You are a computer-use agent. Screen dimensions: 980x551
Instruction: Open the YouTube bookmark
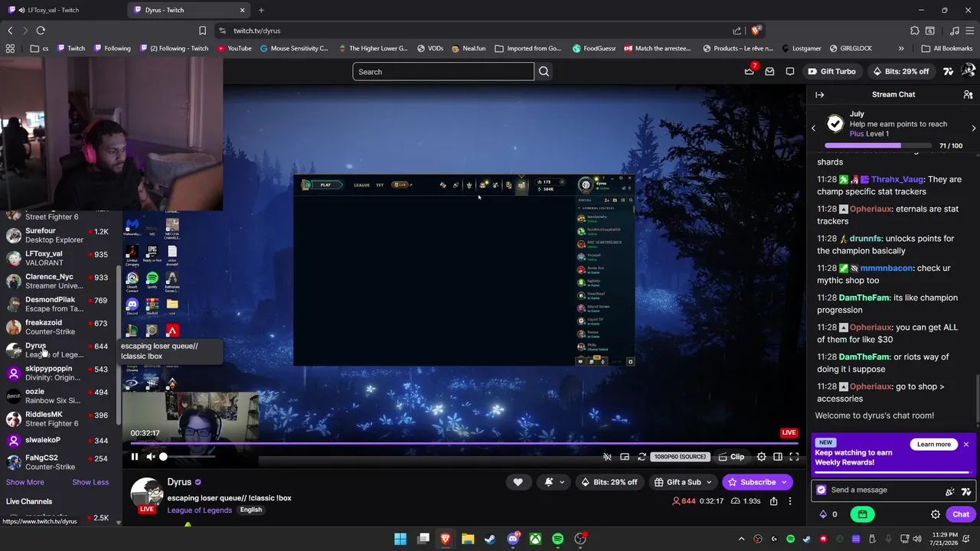pos(234,48)
